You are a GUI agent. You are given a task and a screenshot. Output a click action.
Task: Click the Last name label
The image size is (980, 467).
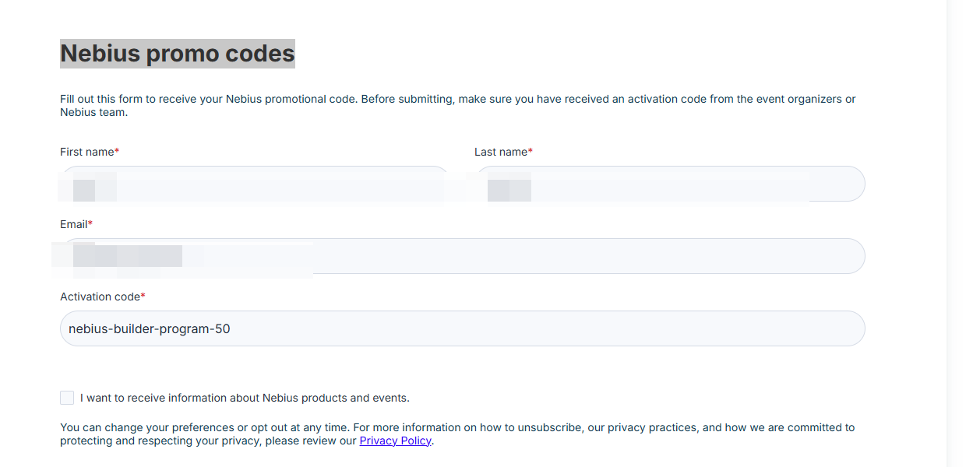(501, 152)
